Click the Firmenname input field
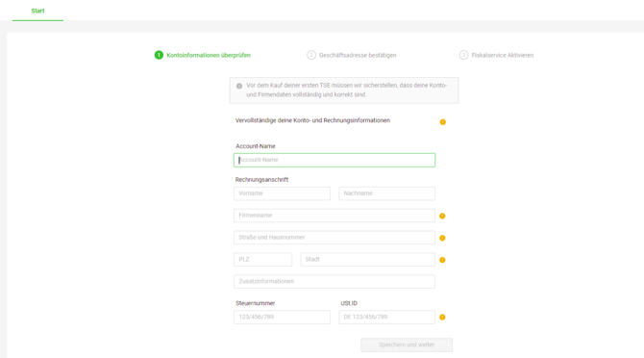This screenshot has height=358, width=644. tap(334, 216)
